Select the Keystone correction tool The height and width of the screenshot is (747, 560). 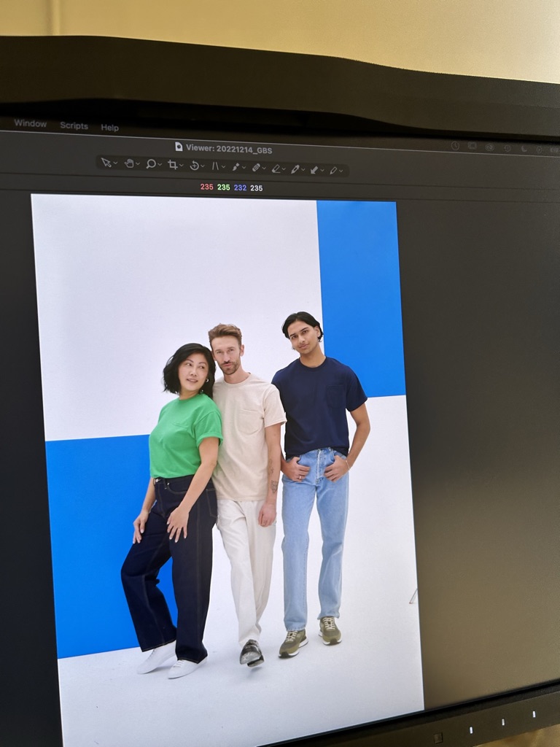(x=215, y=166)
